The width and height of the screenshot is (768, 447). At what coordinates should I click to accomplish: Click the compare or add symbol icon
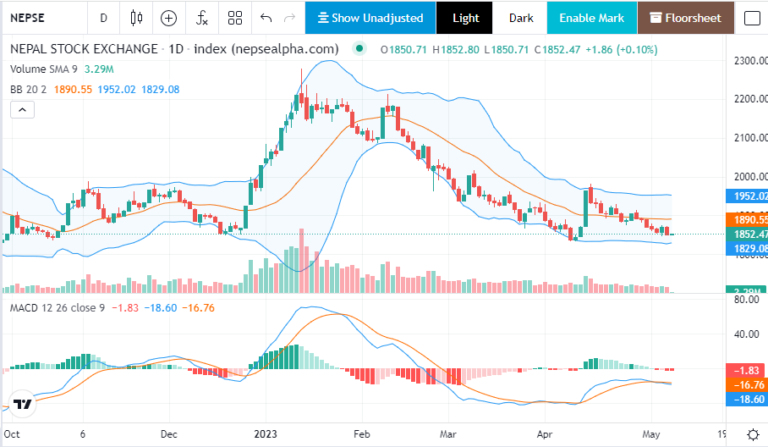pyautogui.click(x=169, y=18)
